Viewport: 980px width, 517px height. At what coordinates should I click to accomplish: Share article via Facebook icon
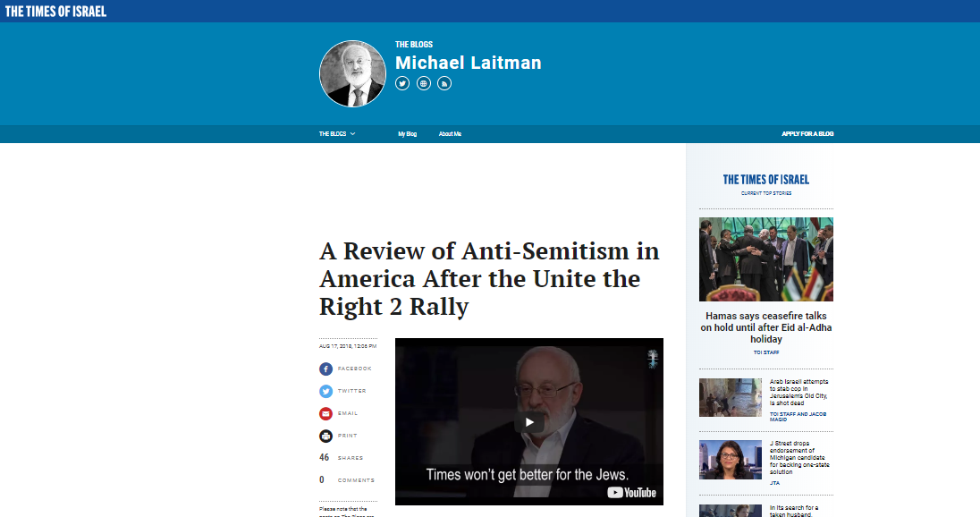point(325,369)
